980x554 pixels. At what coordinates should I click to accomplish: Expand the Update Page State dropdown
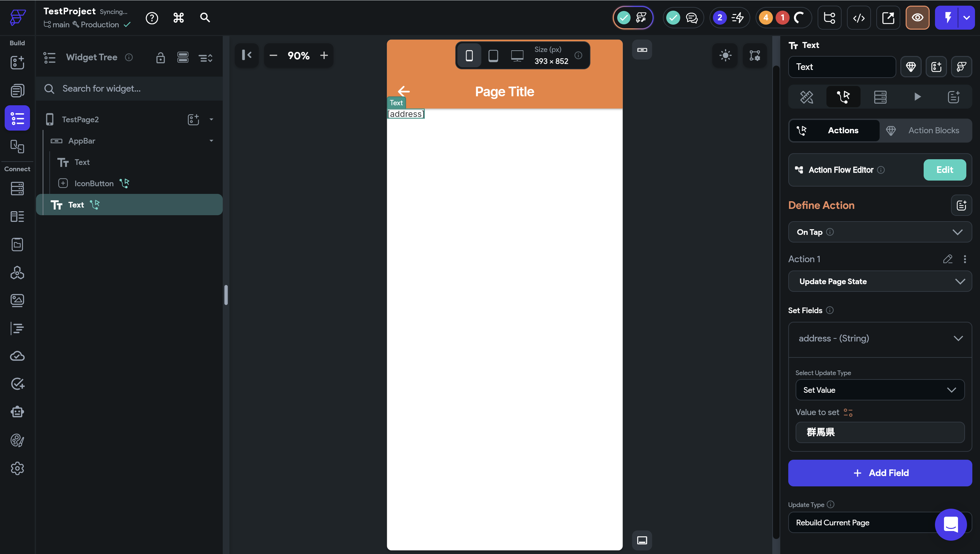[x=880, y=281]
